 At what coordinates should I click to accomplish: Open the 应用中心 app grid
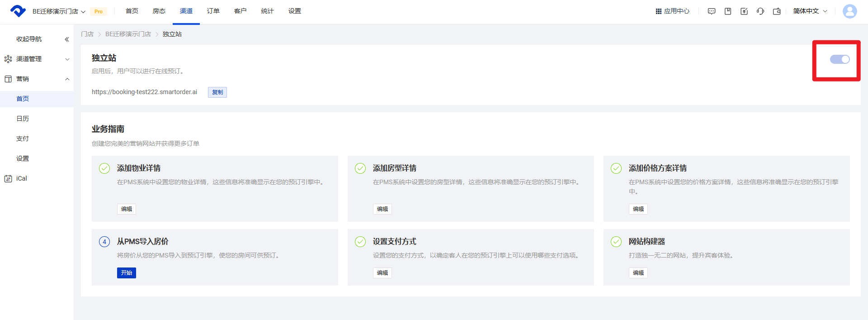(672, 11)
